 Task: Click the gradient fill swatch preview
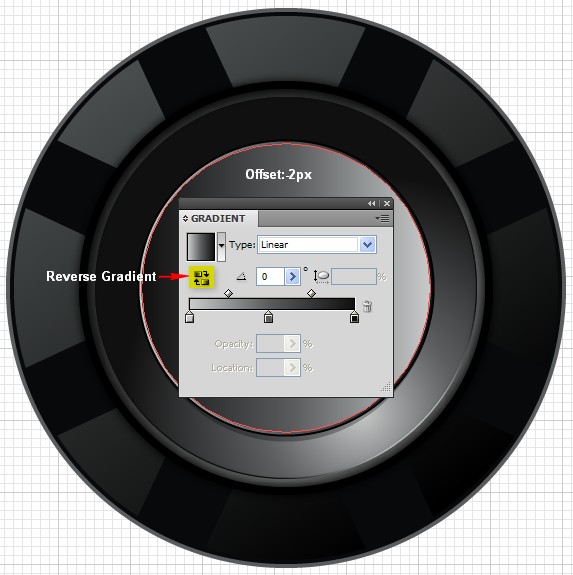tap(201, 247)
